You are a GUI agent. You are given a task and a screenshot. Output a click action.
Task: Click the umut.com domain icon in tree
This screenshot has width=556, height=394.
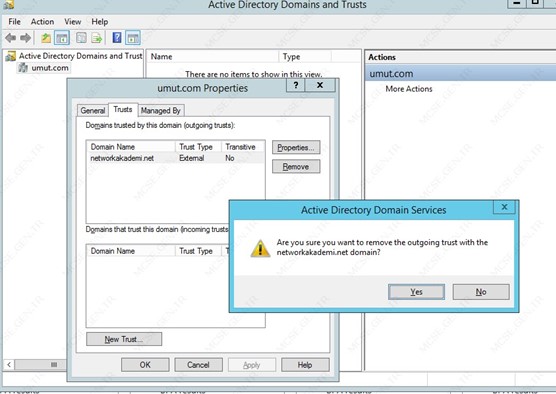point(23,68)
